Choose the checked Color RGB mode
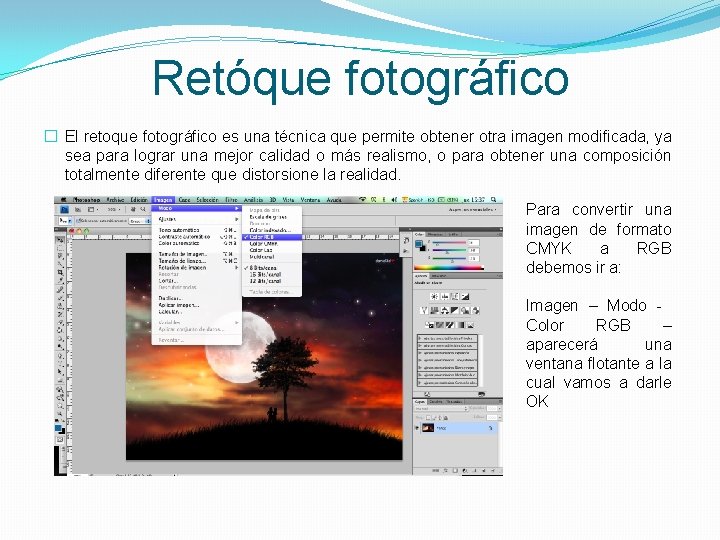Image resolution: width=720 pixels, height=540 pixels. pyautogui.click(x=272, y=237)
